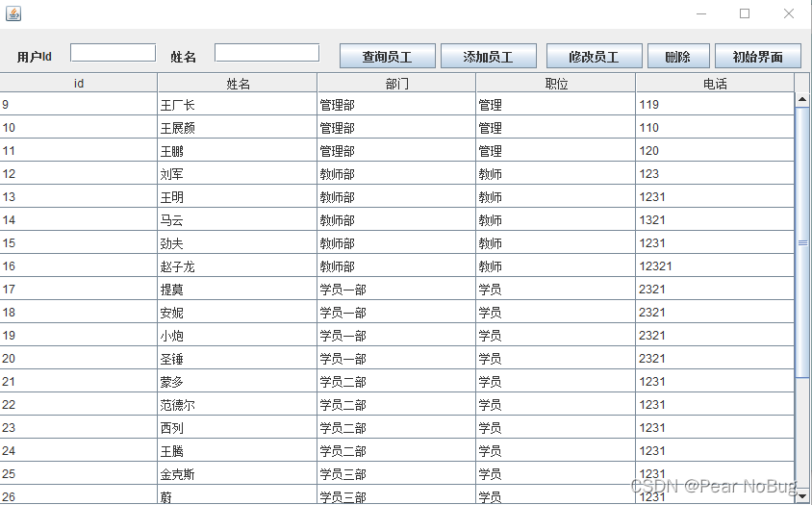Click 学员二部 in 范德尔's row

click(x=396, y=405)
